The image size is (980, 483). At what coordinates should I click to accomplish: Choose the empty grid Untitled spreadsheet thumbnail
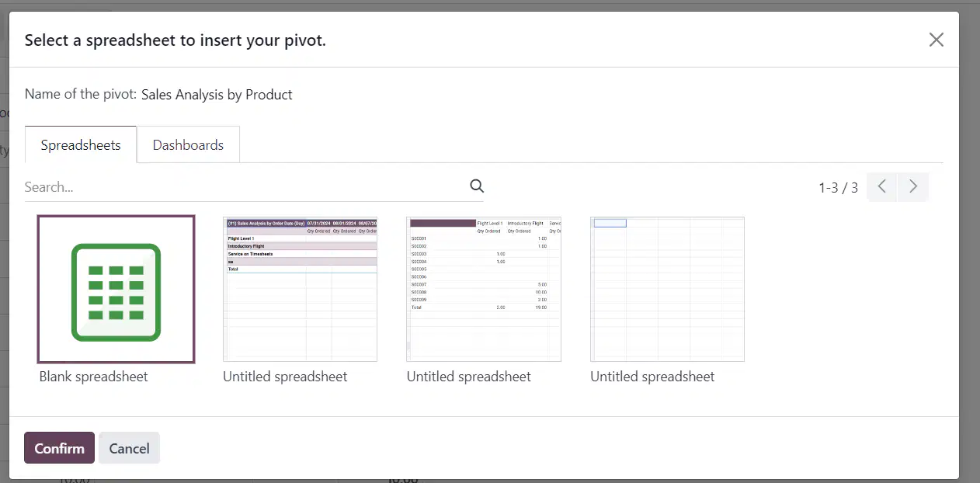[667, 289]
